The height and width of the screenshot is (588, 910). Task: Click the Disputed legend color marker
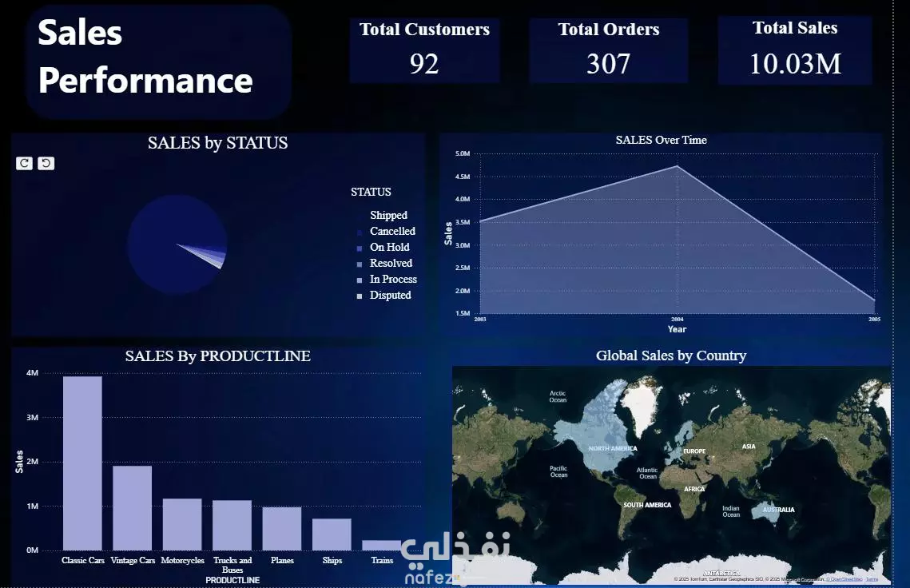click(x=360, y=296)
